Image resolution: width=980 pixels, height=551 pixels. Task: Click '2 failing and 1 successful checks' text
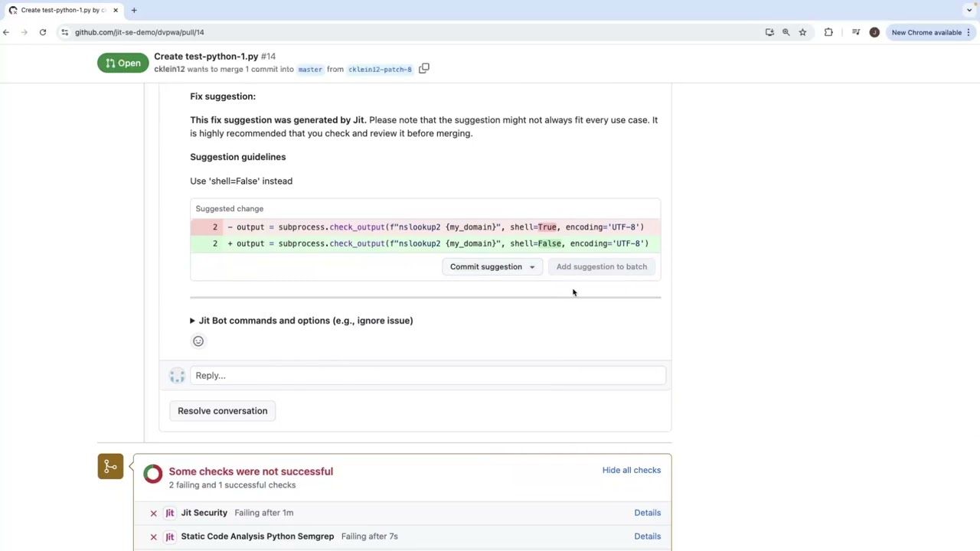point(232,485)
